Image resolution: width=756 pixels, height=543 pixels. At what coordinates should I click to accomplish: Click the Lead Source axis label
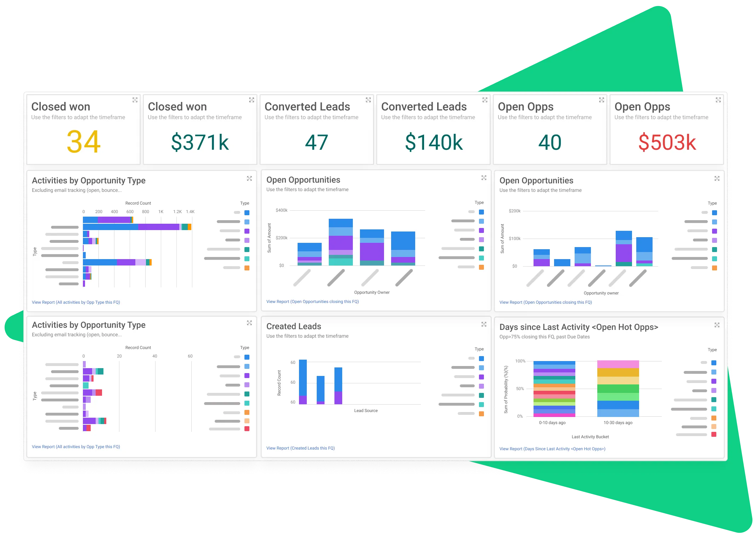(366, 411)
